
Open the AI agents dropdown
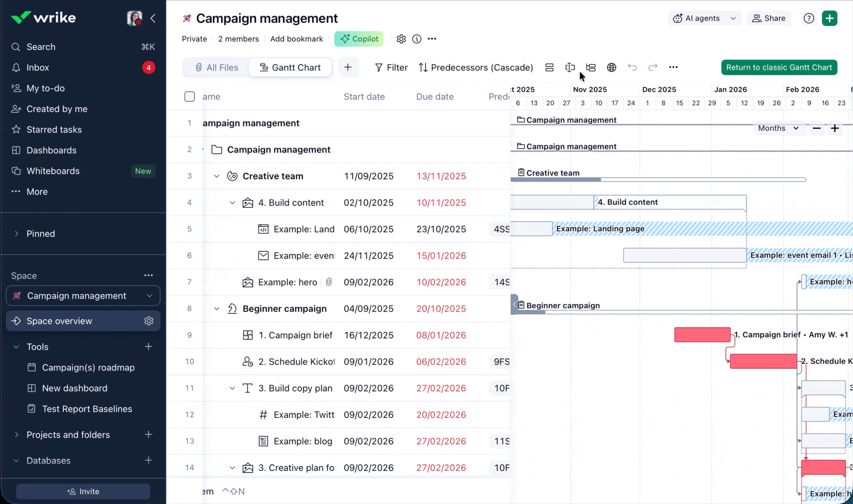pyautogui.click(x=705, y=18)
